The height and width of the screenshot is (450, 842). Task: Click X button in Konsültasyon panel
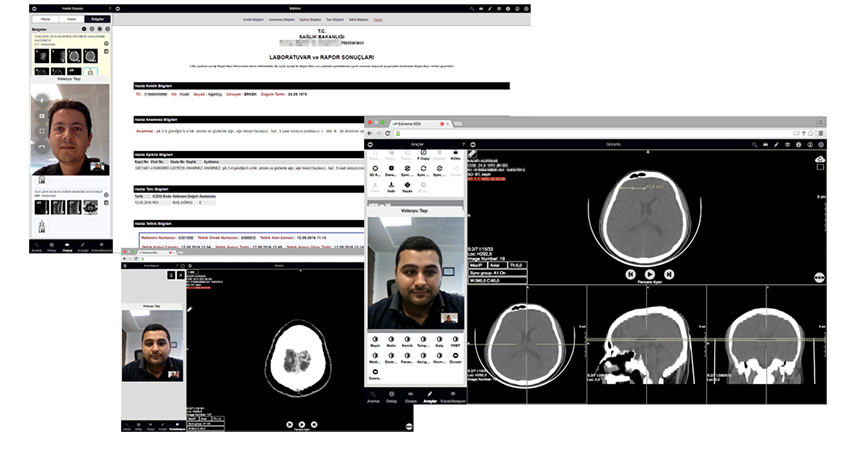point(181,275)
